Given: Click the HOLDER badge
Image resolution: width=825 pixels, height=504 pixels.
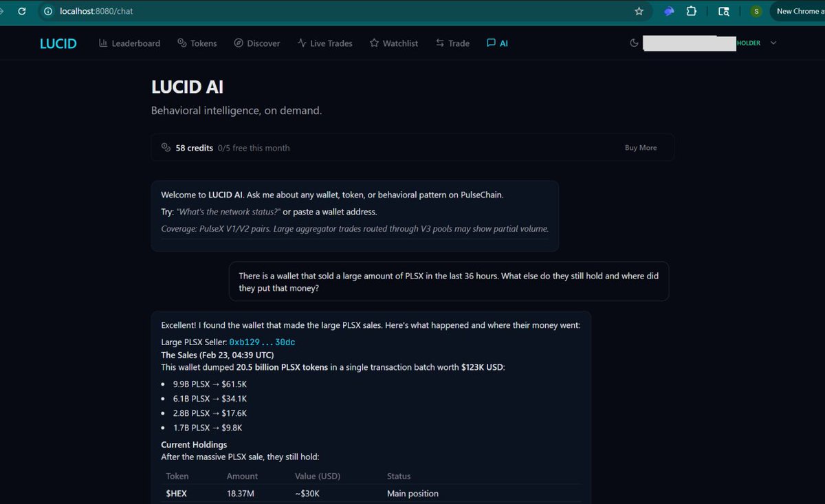Looking at the screenshot, I should coord(749,43).
